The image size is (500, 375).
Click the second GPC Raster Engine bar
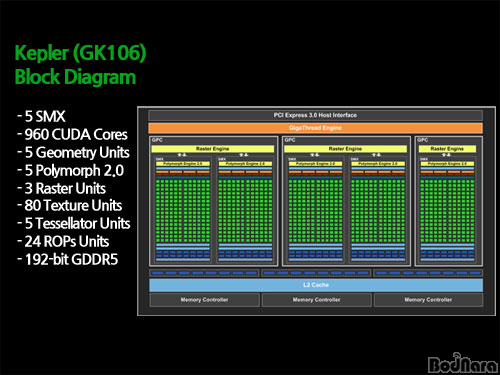[x=345, y=149]
